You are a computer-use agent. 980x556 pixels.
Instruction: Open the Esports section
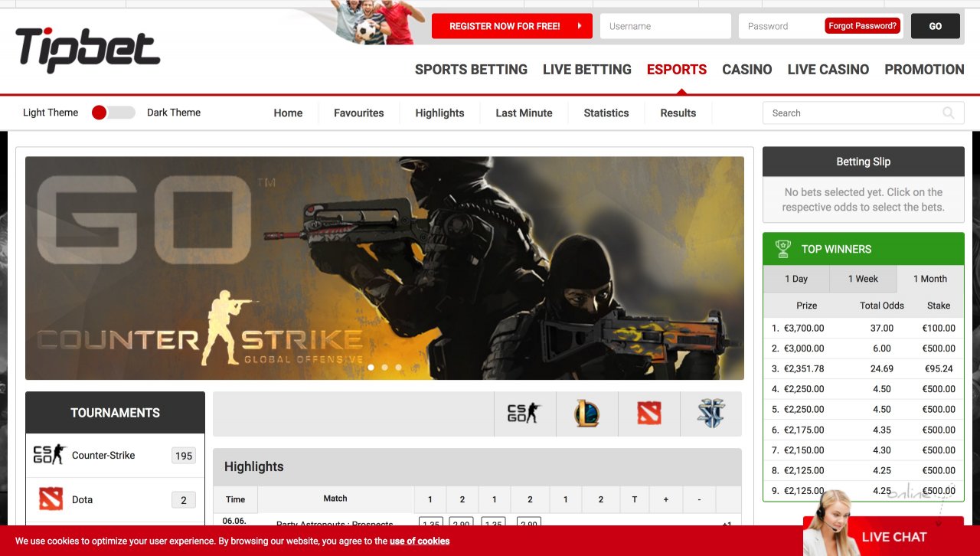(677, 70)
